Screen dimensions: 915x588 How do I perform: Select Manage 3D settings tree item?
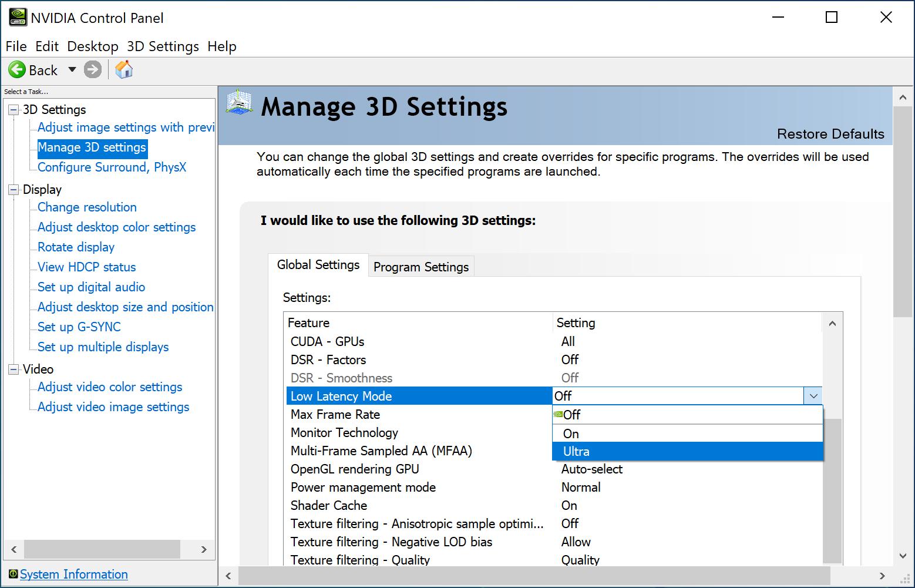(x=92, y=147)
